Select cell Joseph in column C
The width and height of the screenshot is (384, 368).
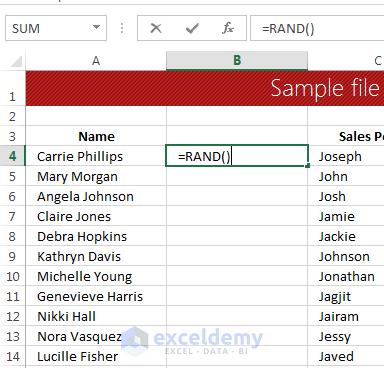pyautogui.click(x=346, y=156)
